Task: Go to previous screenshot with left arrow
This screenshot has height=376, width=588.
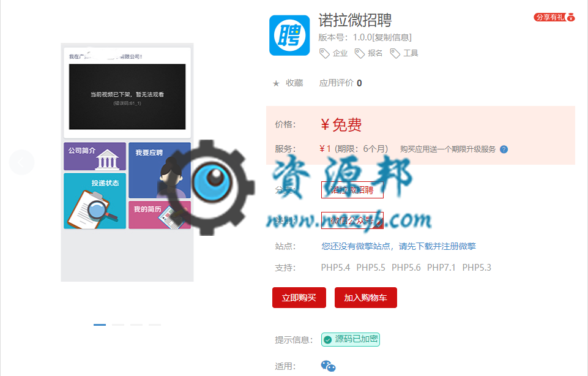Action: click(x=21, y=162)
